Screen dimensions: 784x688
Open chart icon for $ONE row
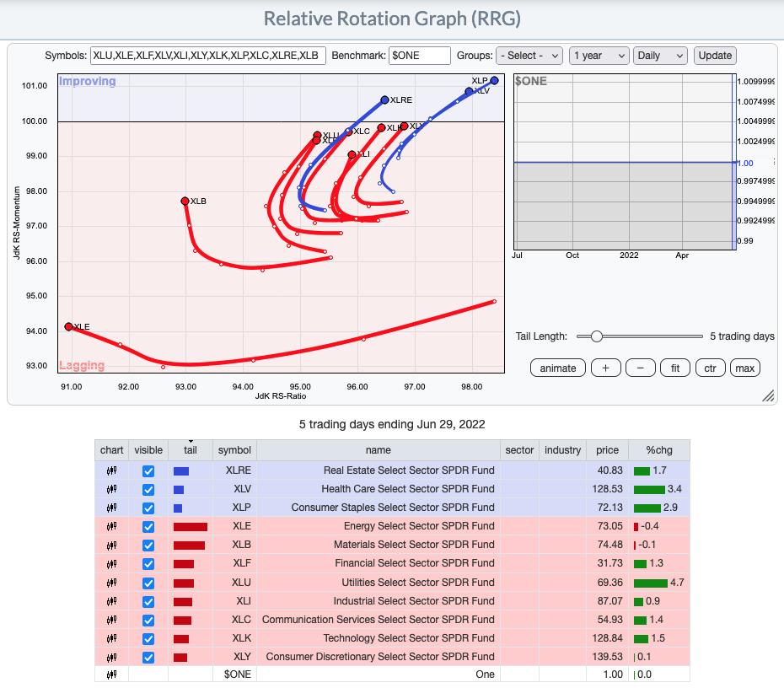[x=111, y=675]
